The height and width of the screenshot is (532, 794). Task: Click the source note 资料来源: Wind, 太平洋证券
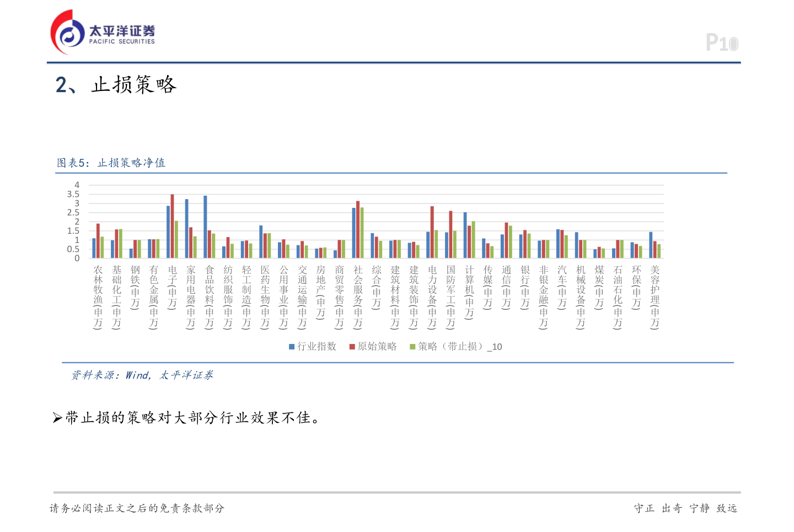pos(142,375)
